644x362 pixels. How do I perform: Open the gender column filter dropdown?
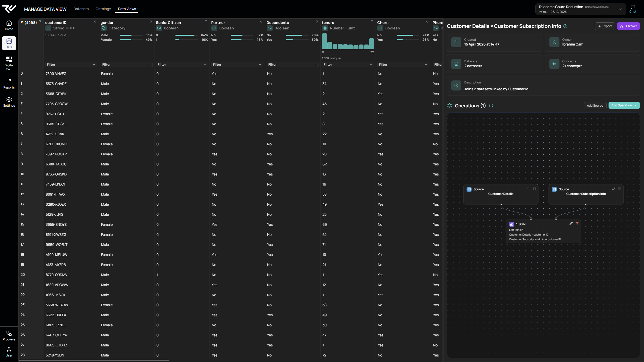pyautogui.click(x=126, y=65)
